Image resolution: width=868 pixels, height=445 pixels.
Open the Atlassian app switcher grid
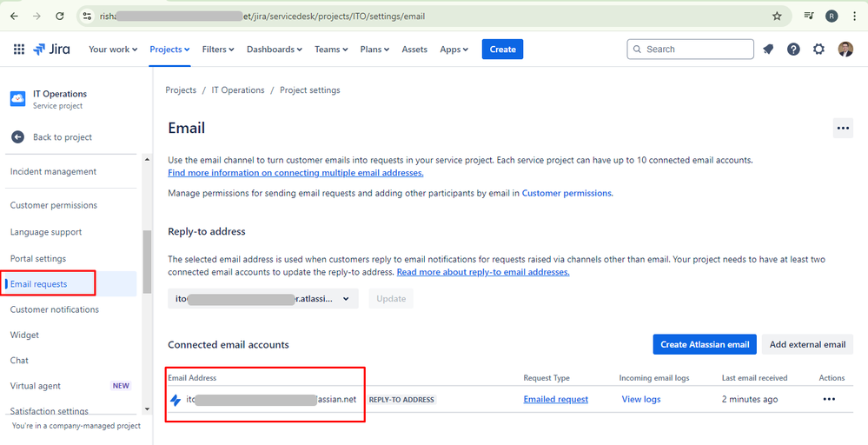[x=19, y=50]
